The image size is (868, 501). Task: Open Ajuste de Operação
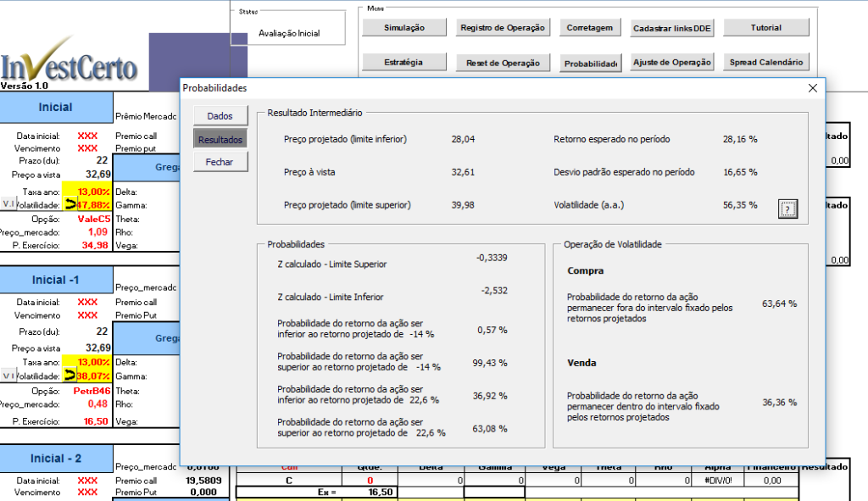tap(672, 62)
